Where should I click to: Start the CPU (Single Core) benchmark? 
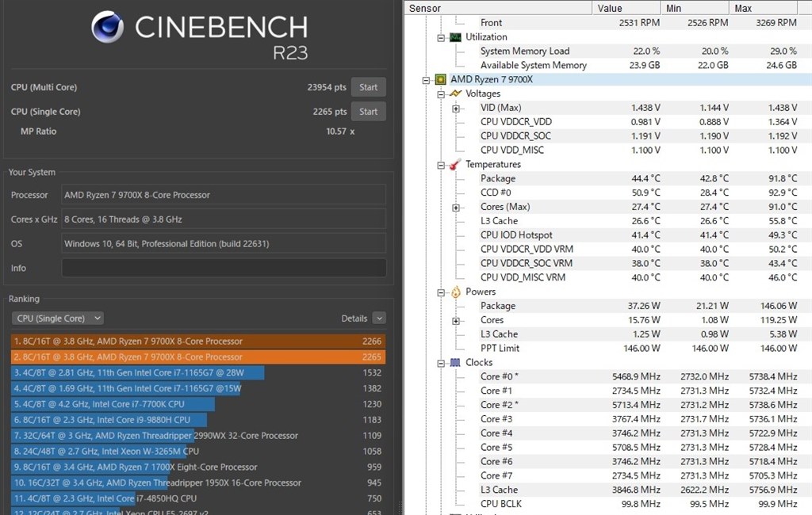(x=368, y=111)
